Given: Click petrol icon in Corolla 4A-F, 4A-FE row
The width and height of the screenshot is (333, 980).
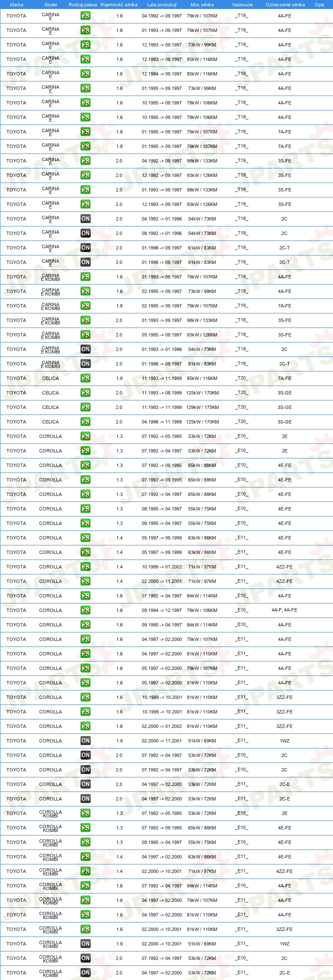Looking at the screenshot, I should coord(85,610).
